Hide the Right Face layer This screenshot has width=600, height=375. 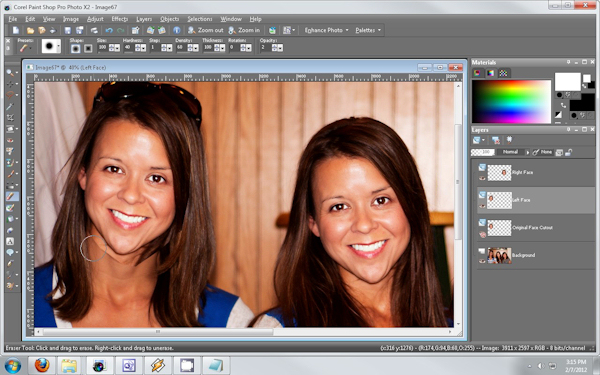pyautogui.click(x=482, y=178)
